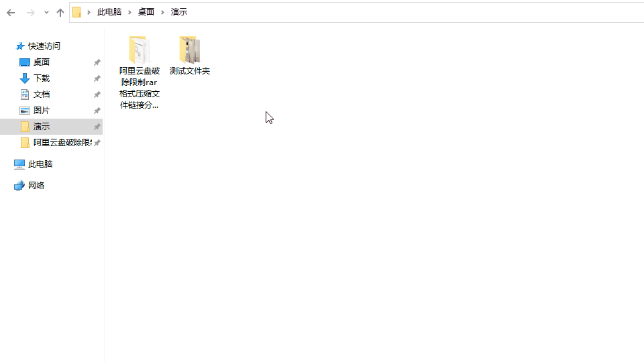Click the 此电脑 computer icon

click(x=19, y=164)
